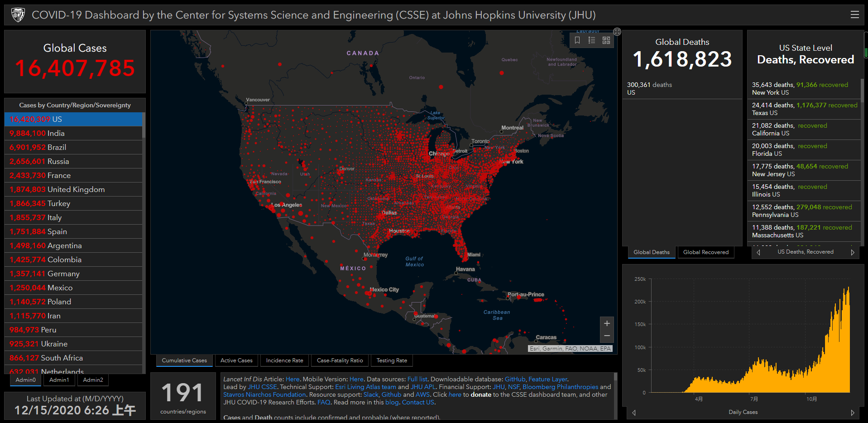
Task: Open the Mobile Version 'Here' link
Action: (x=356, y=379)
